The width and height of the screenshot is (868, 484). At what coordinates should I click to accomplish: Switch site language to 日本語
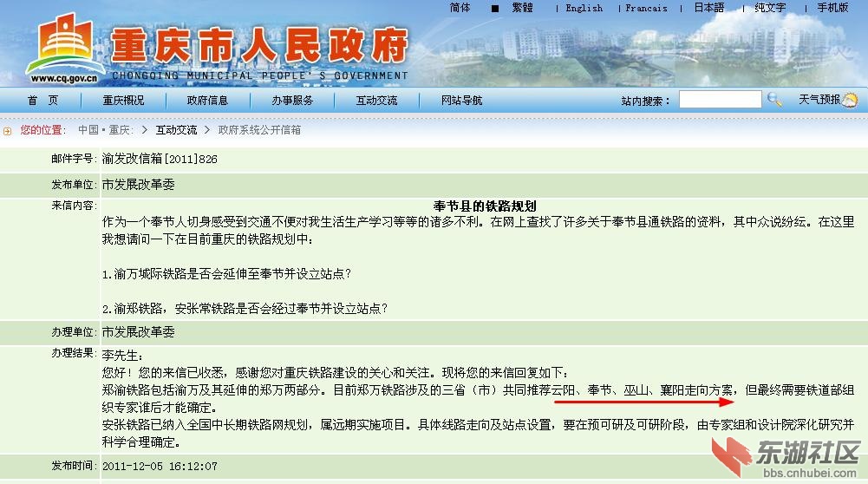click(x=709, y=8)
